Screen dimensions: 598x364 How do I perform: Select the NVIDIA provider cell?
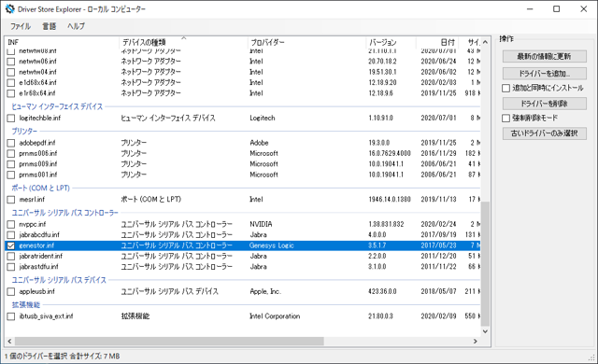click(262, 224)
